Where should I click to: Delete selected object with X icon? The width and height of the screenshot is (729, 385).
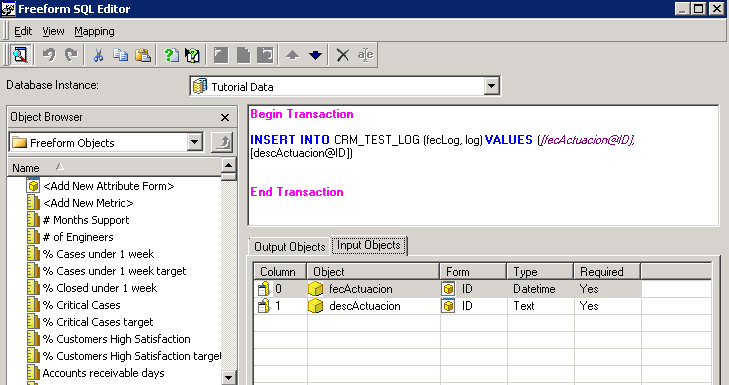pyautogui.click(x=343, y=55)
